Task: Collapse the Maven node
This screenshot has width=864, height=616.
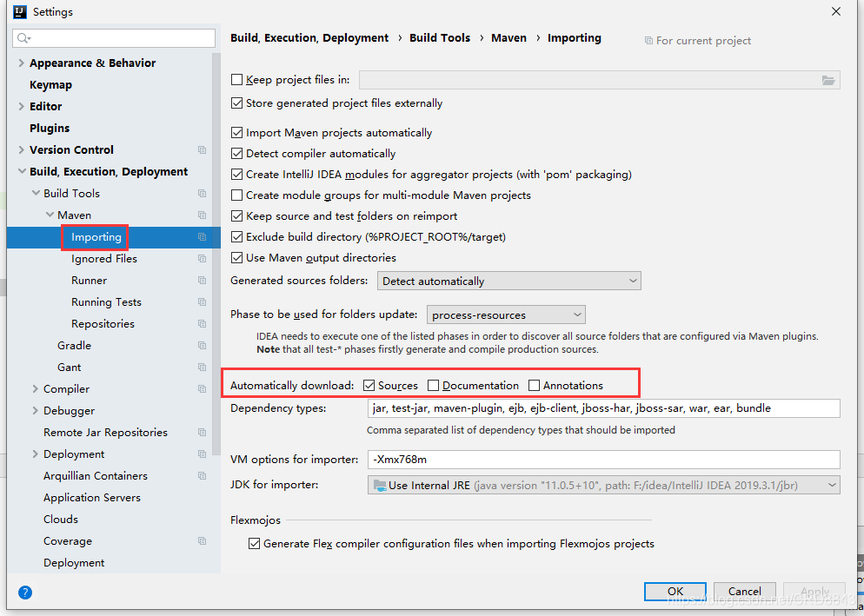Action: [x=50, y=215]
